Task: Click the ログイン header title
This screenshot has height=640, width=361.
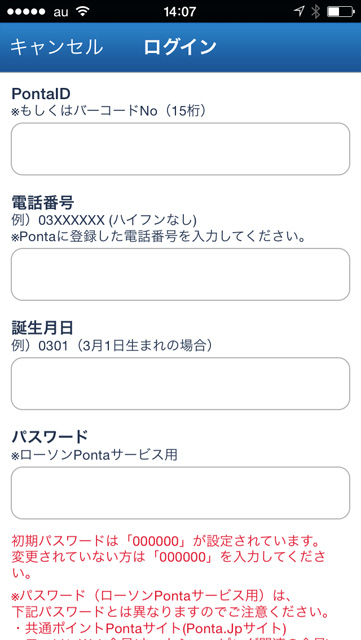Action: (x=180, y=47)
